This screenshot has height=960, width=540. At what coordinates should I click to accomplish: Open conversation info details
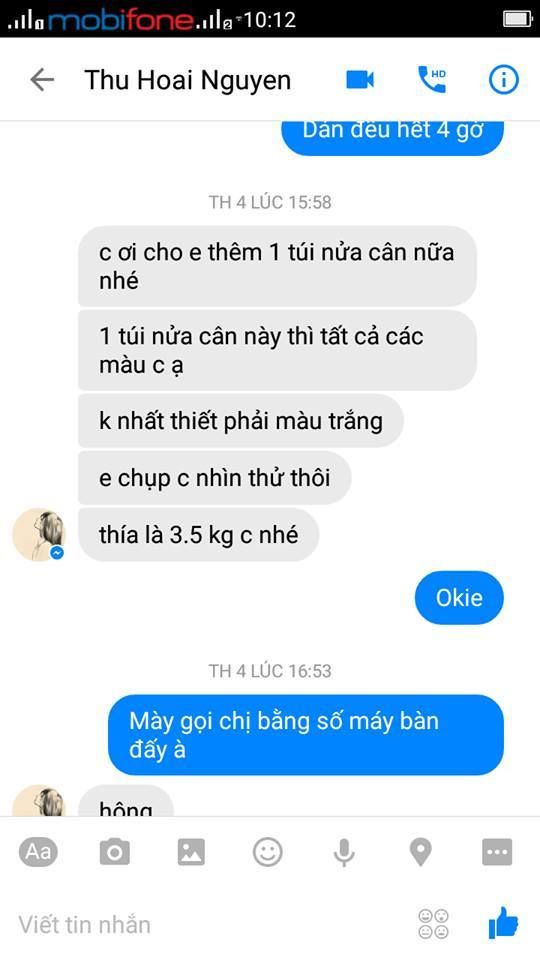click(503, 80)
